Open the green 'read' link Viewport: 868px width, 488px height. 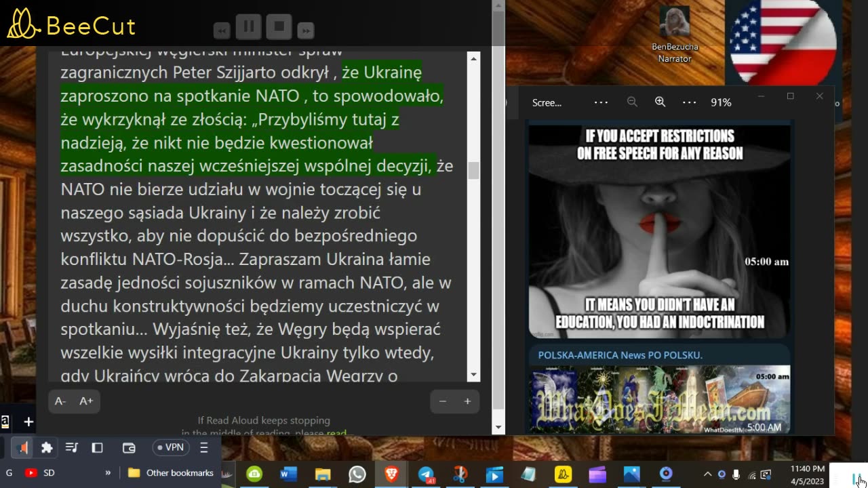(336, 433)
